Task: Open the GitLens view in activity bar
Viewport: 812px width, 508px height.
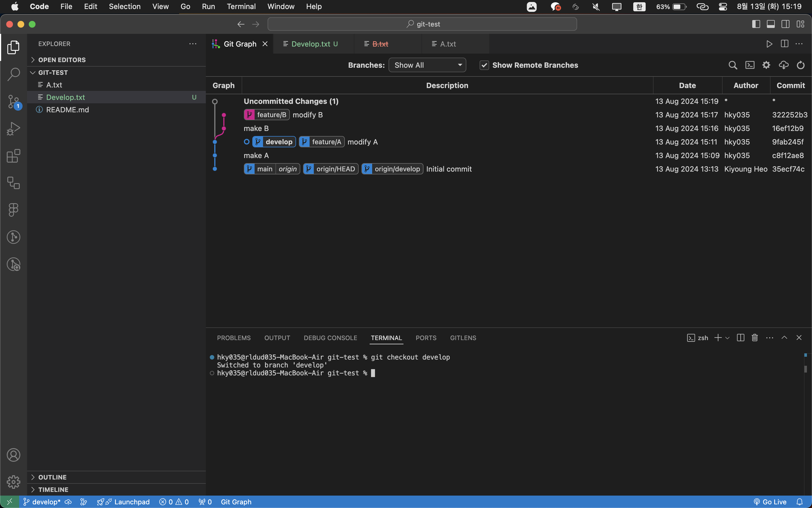Action: click(14, 237)
